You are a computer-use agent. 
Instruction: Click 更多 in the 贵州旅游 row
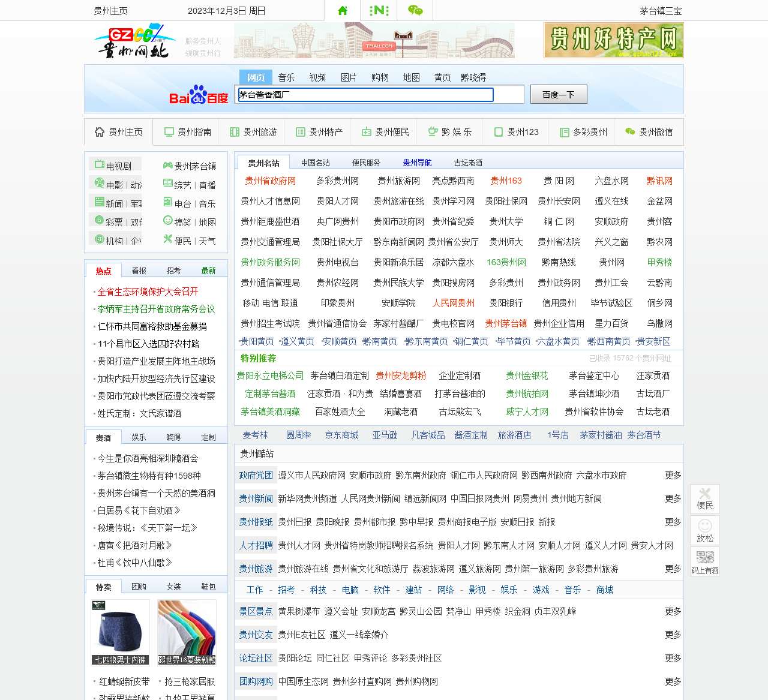[673, 569]
